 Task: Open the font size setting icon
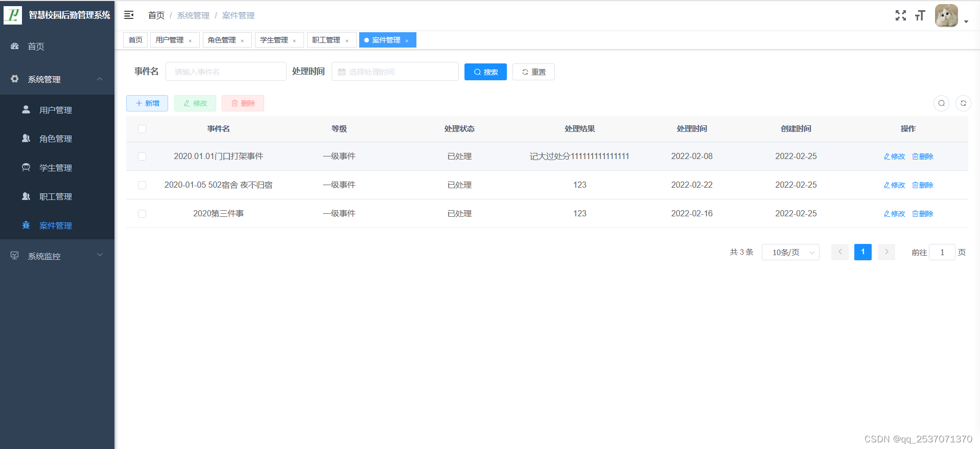pos(920,15)
